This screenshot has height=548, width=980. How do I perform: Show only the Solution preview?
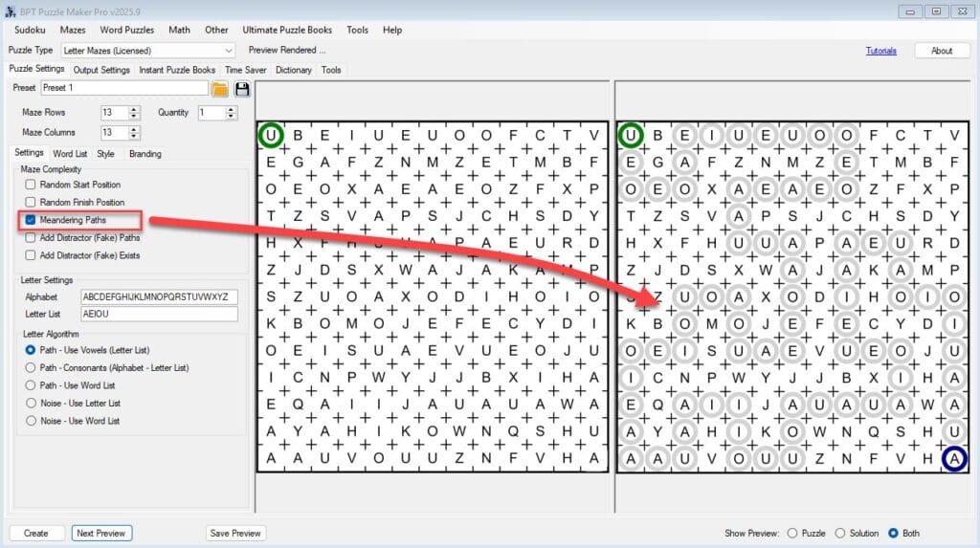pyautogui.click(x=840, y=533)
